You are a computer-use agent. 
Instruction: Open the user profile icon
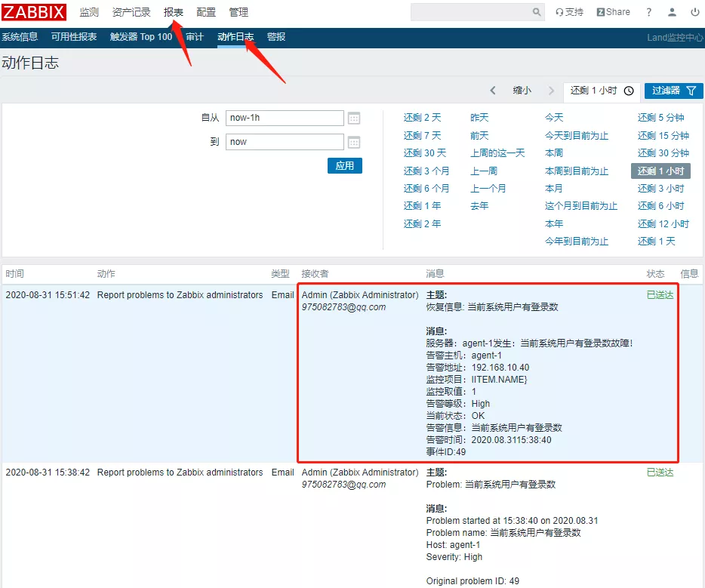(672, 12)
